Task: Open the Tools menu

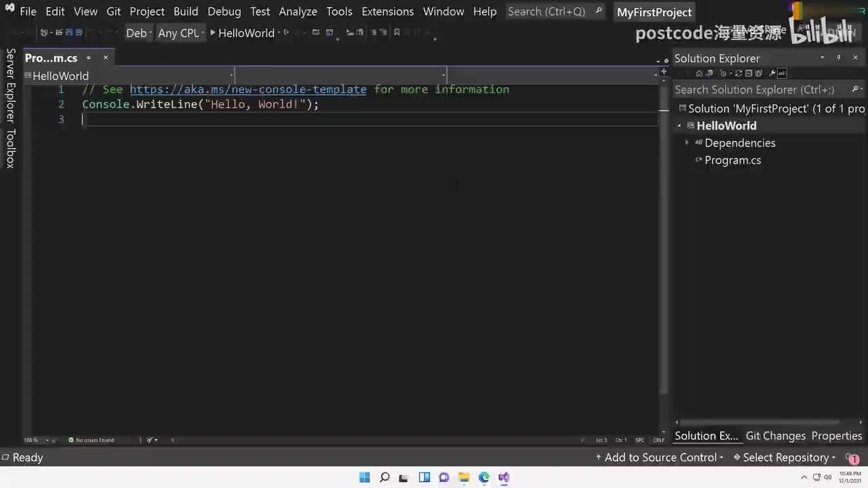Action: click(x=339, y=12)
